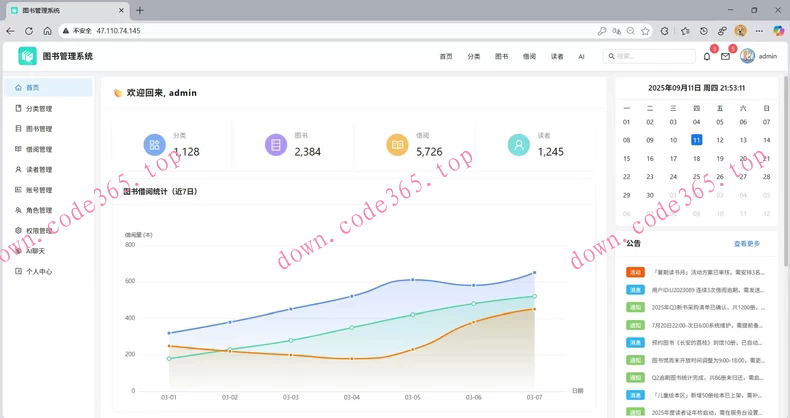Switch to 读者 in top navigation
The image size is (790, 418).
[x=557, y=57]
